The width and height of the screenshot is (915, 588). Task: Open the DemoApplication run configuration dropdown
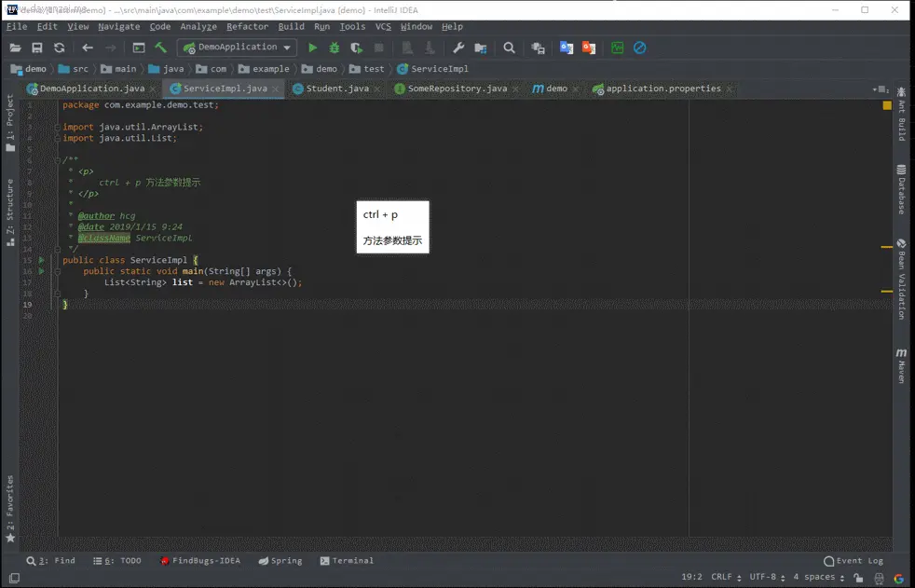[x=238, y=48]
